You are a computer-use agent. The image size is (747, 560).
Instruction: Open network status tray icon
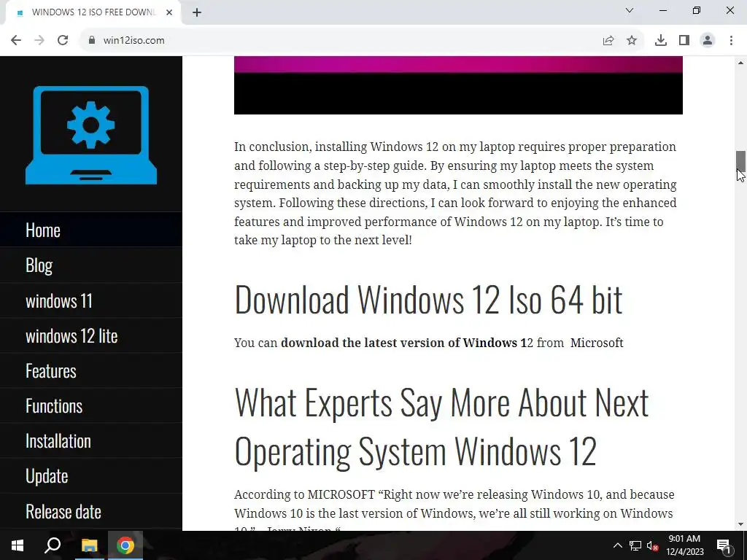[x=635, y=545]
